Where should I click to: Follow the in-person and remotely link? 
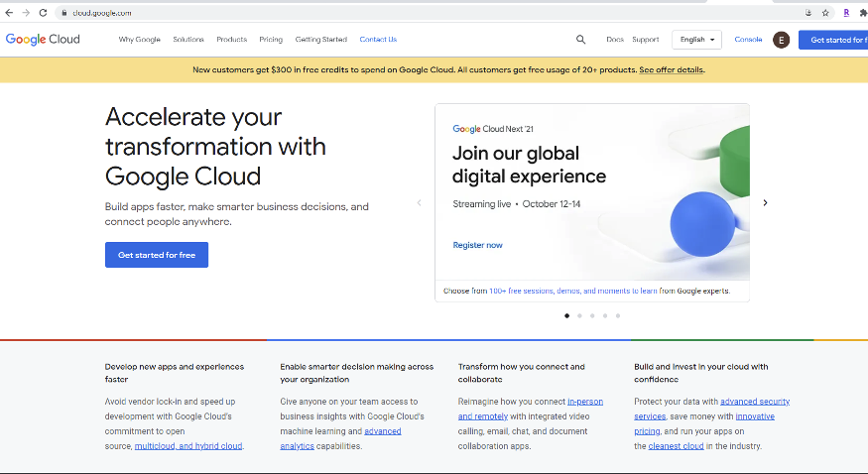click(531, 409)
